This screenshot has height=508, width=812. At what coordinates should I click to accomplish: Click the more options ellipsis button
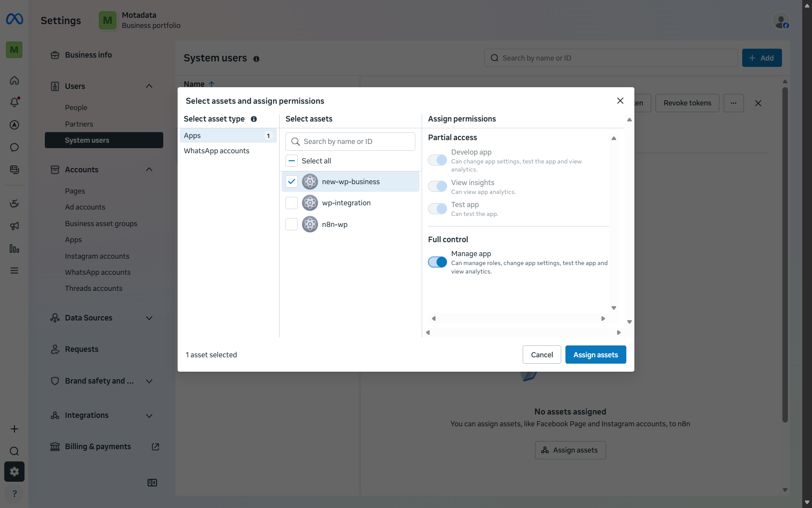[734, 103]
